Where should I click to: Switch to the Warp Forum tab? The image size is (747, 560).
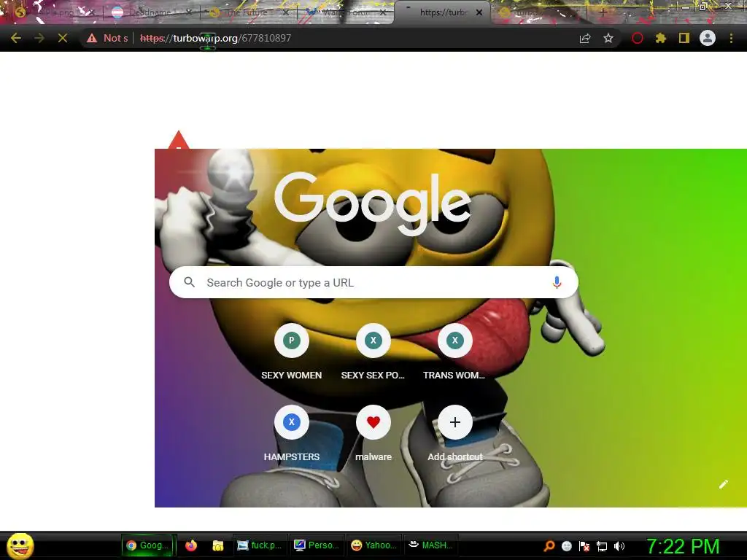346,12
